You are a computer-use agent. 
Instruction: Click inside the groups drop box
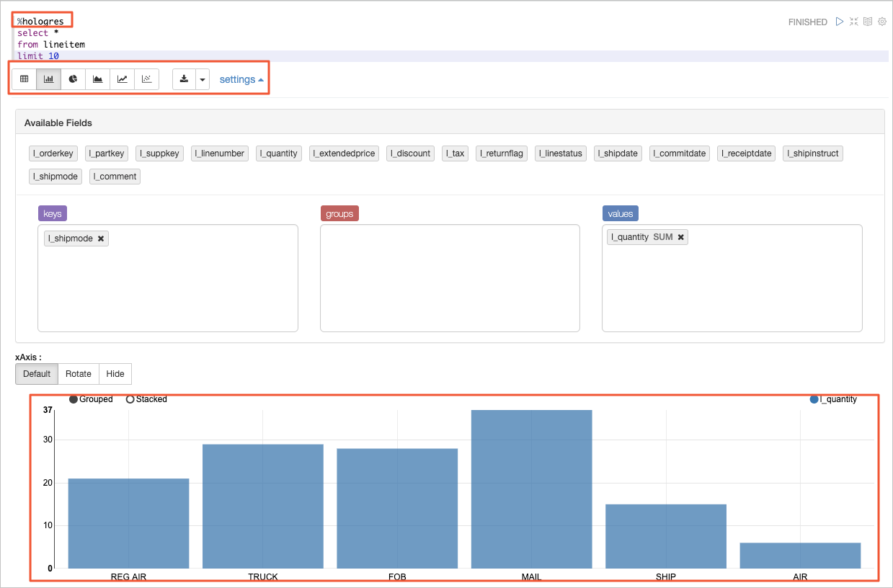coord(450,278)
